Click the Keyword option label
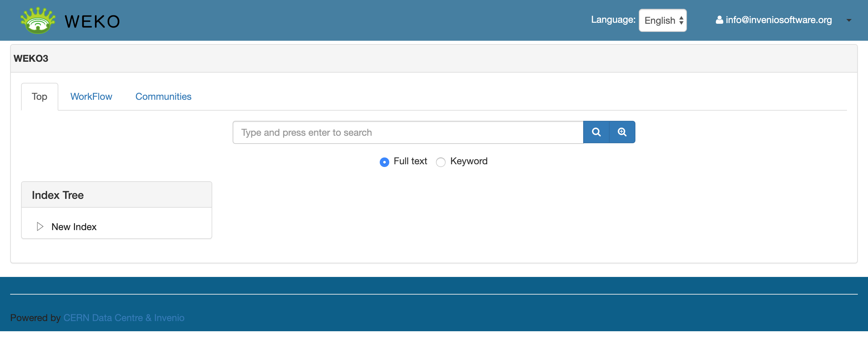The image size is (868, 337). point(469,161)
